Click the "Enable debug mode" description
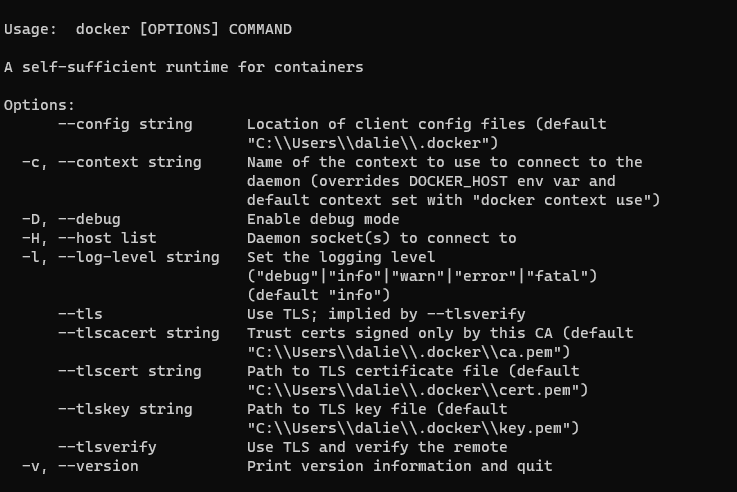This screenshot has height=492, width=737. click(x=323, y=219)
